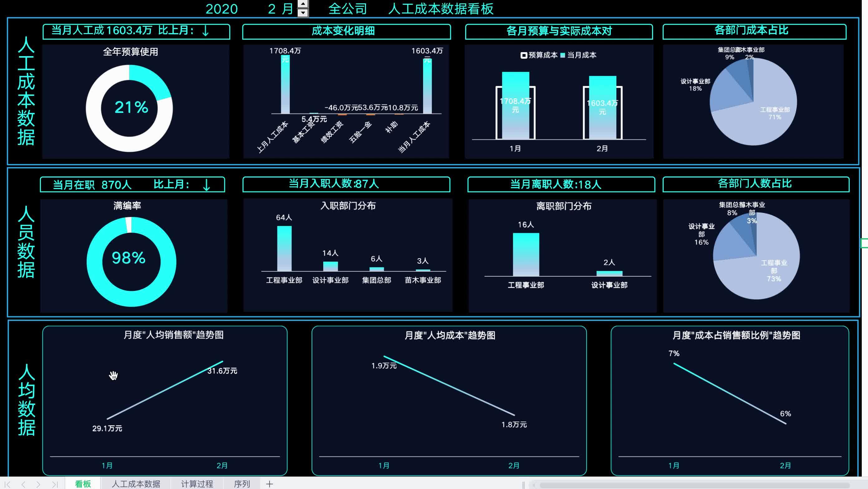Click 预算成本 legend marker
Viewport: 868px width, 489px height.
(x=524, y=55)
